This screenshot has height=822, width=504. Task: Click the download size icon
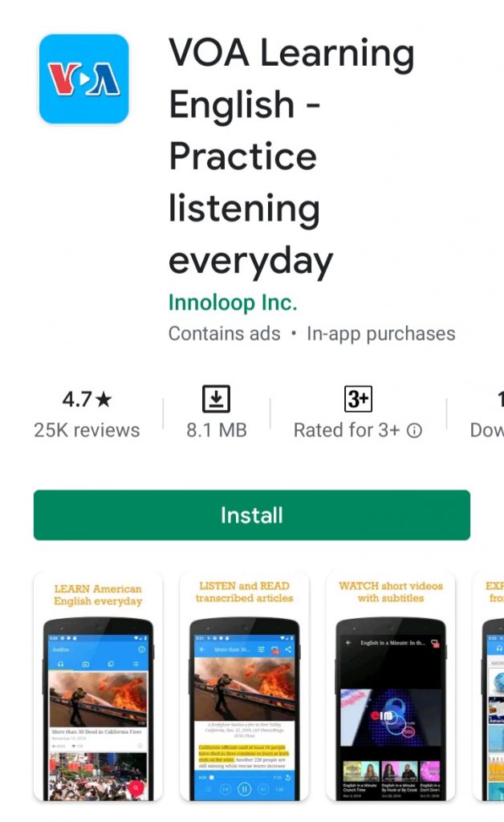pos(217,399)
